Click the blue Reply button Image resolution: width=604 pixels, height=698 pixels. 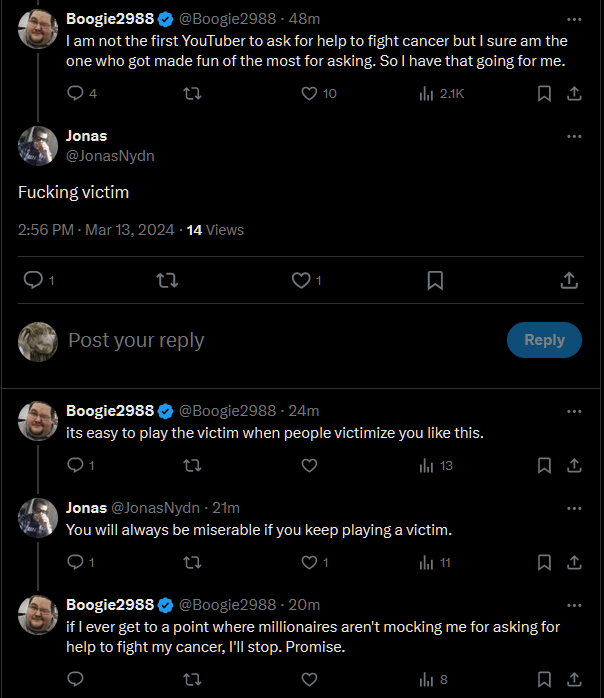(x=544, y=340)
